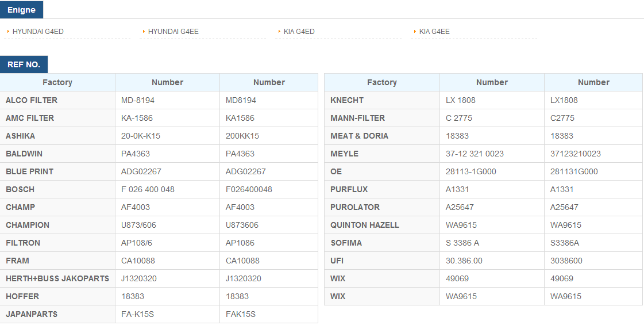
Task: Click the left table Factory header
Action: (x=57, y=82)
